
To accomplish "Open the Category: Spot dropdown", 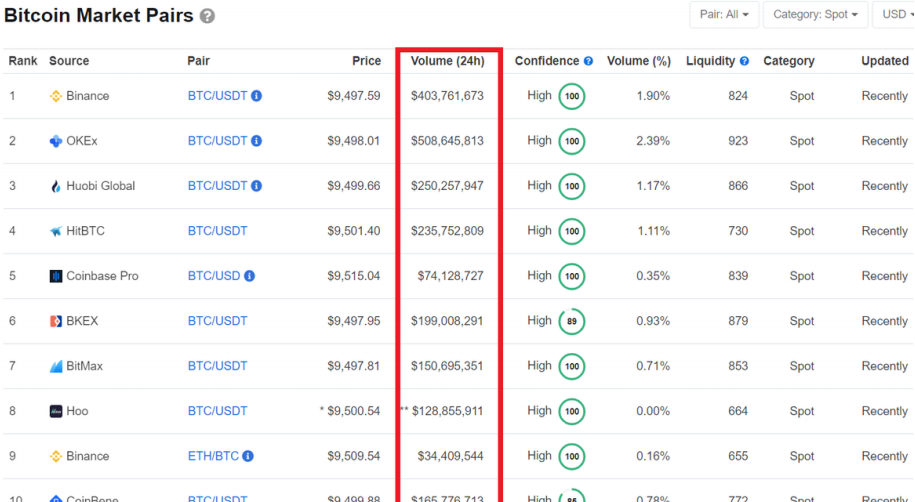I will tap(815, 15).
